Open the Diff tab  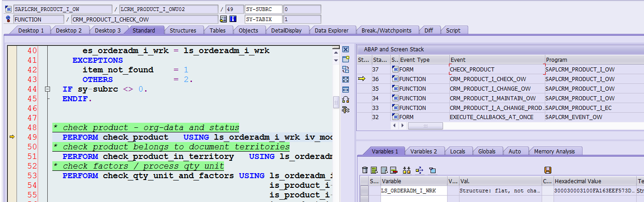pos(429,30)
